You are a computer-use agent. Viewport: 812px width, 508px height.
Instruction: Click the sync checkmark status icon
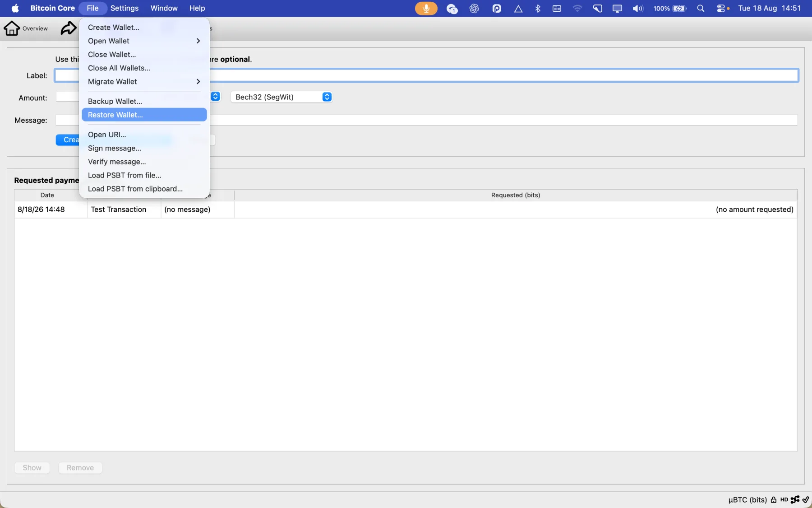coord(806,499)
